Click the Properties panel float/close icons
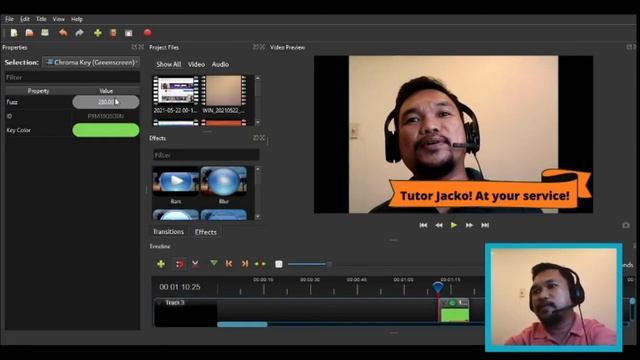Viewport: 640px width, 360px height. (x=138, y=47)
